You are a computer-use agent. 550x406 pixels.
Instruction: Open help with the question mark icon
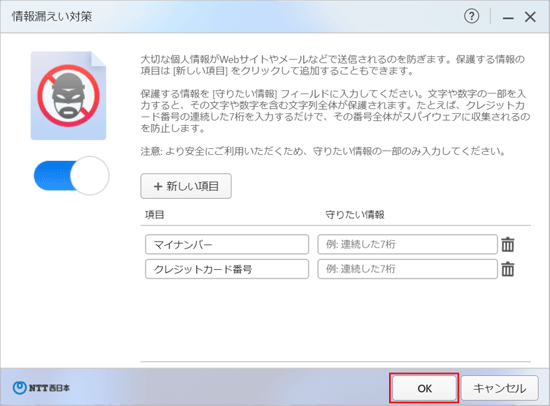pos(471,16)
